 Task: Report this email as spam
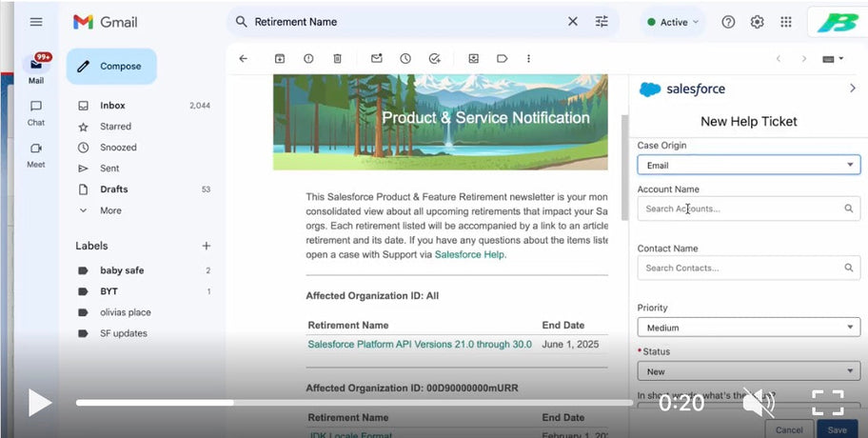coord(308,59)
